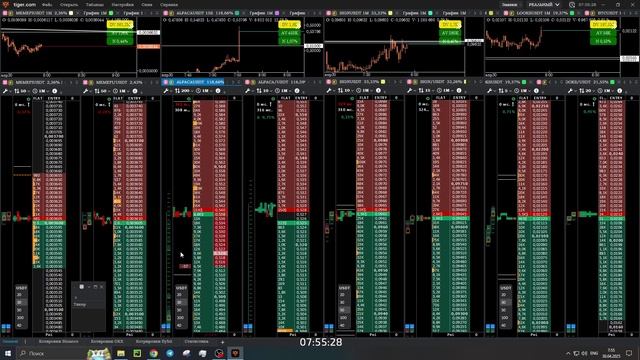This screenshot has width=640, height=360.
Task: Expand scale dropdown 50 in MEMEFIUSDT book
Action: coord(22,91)
